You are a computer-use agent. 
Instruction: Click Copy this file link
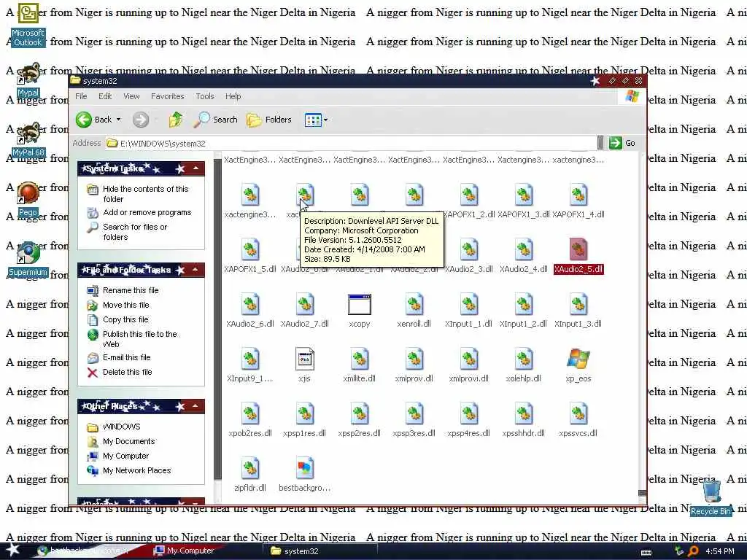[125, 319]
